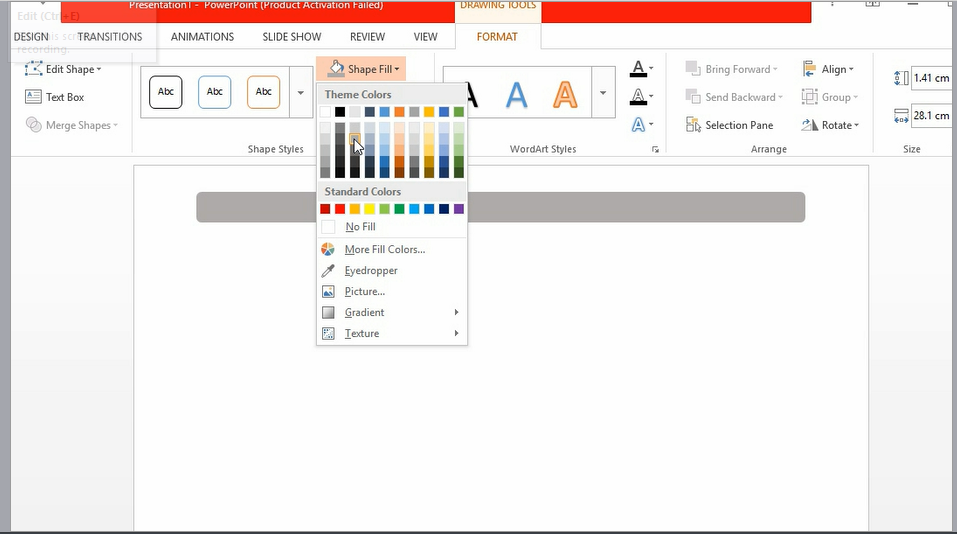The height and width of the screenshot is (534, 957).
Task: Apply the orange outline WordArt style
Action: [x=565, y=95]
